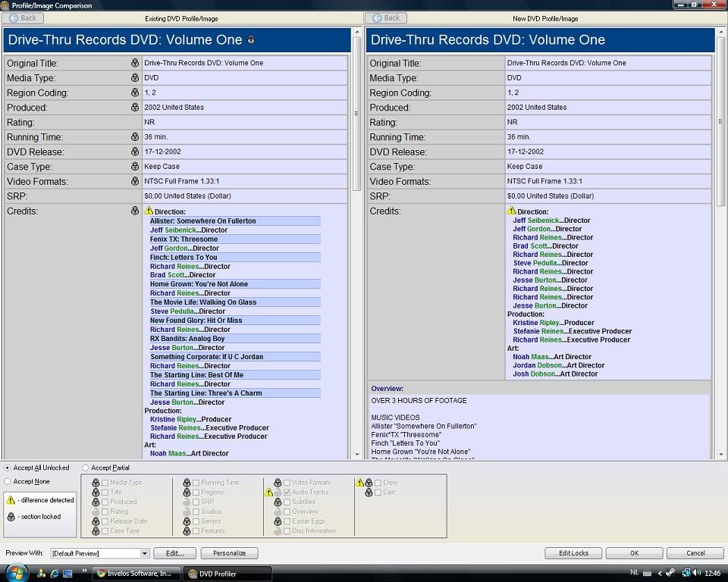The image size is (728, 582).
Task: Click the network icon in system tray
Action: click(686, 573)
